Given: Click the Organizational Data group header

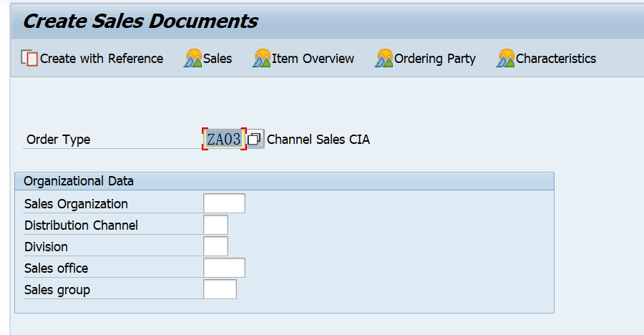Looking at the screenshot, I should pyautogui.click(x=79, y=181).
